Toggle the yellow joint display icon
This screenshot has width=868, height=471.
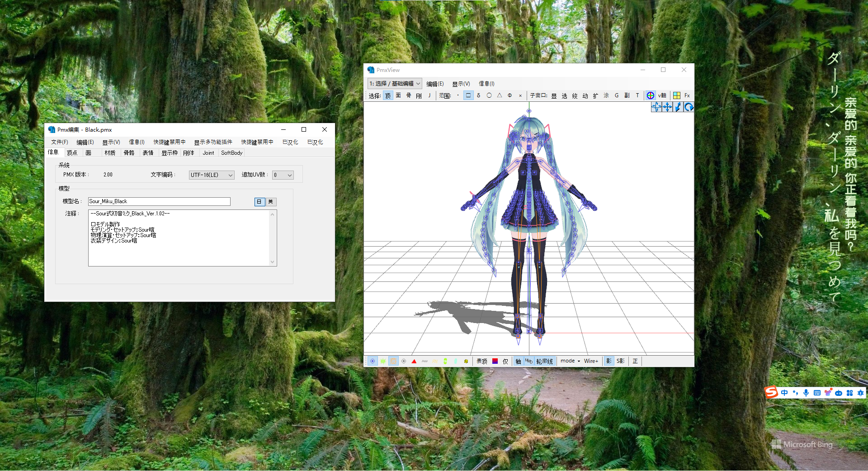tap(466, 361)
